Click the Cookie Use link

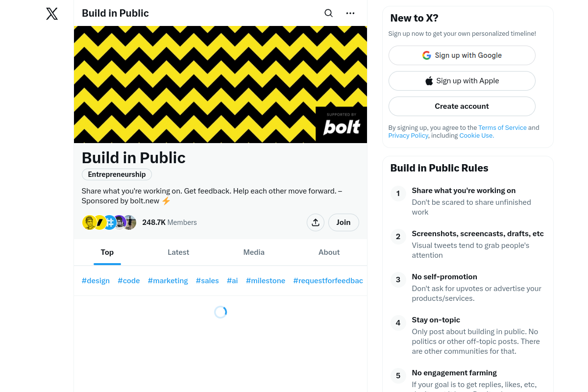coord(476,135)
